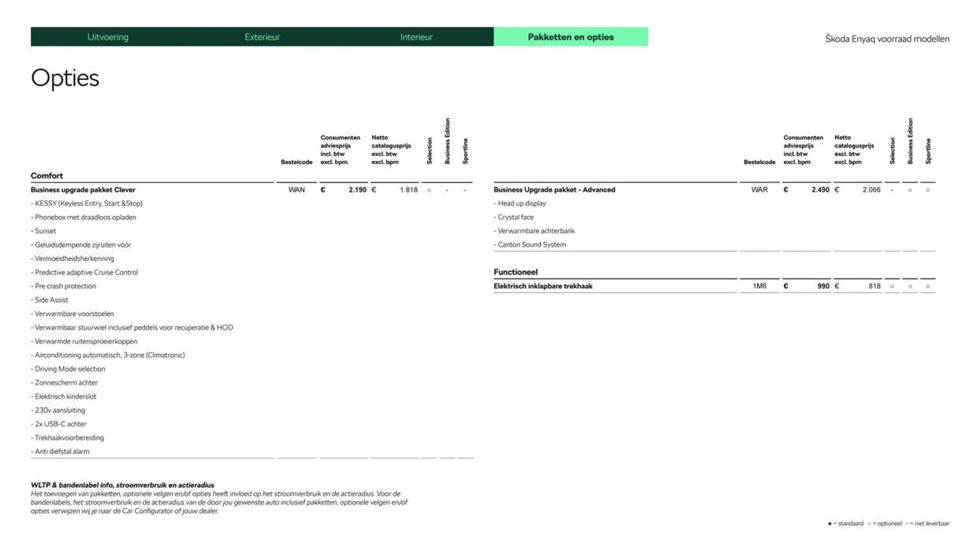Click the WAN bestelcode icon for Business upgrade pakket Clever
The image size is (980, 551).
pyautogui.click(x=296, y=189)
